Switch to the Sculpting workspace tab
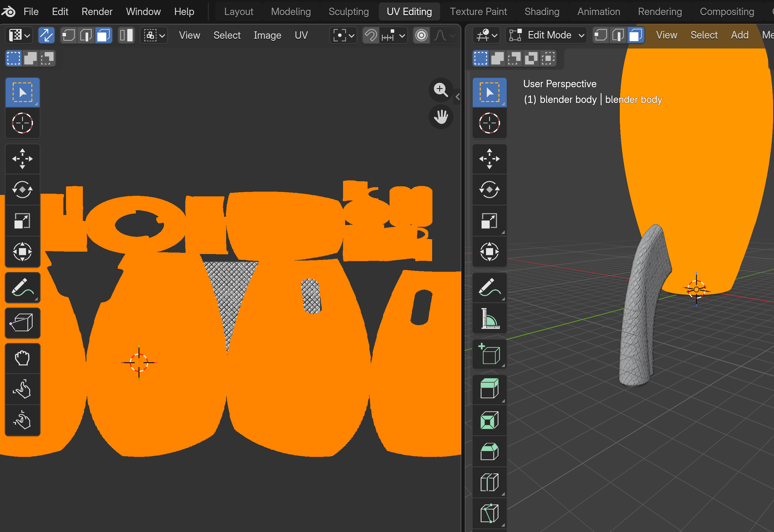This screenshot has width=774, height=532. (349, 12)
